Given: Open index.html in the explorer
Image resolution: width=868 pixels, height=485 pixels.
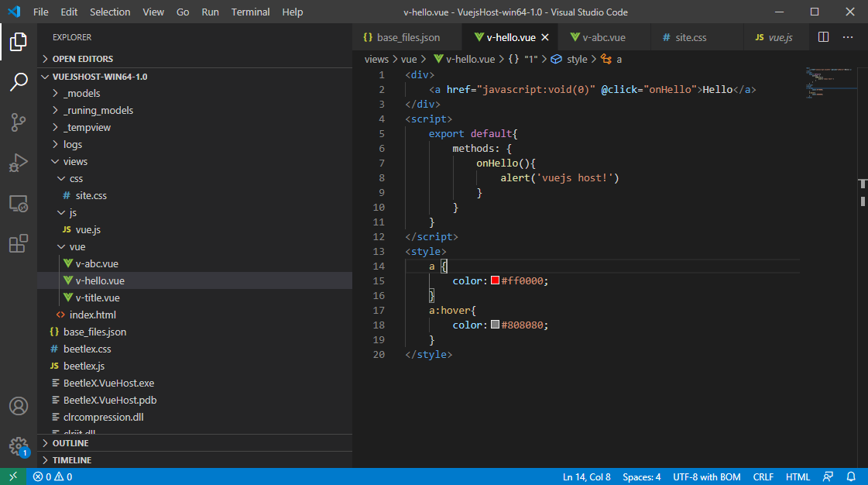Looking at the screenshot, I should click(194, 315).
